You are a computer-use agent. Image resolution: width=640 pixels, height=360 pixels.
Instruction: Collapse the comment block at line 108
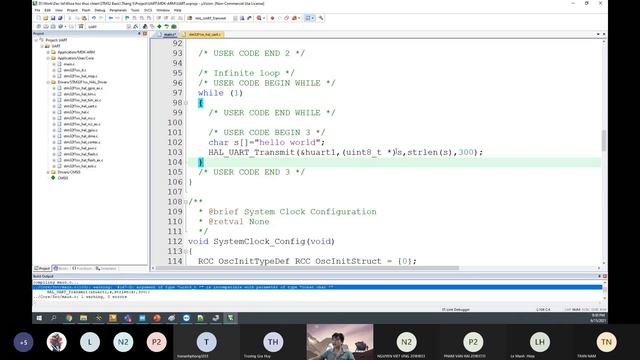(x=186, y=202)
